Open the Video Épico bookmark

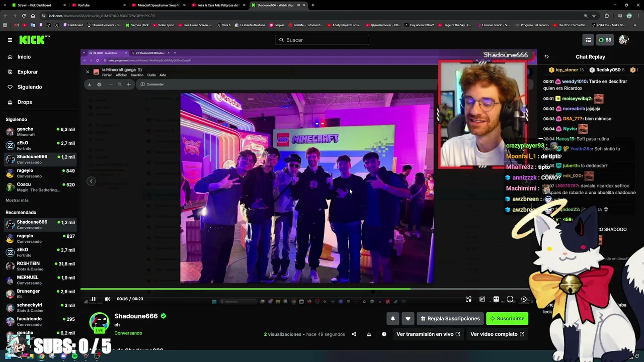164,25
